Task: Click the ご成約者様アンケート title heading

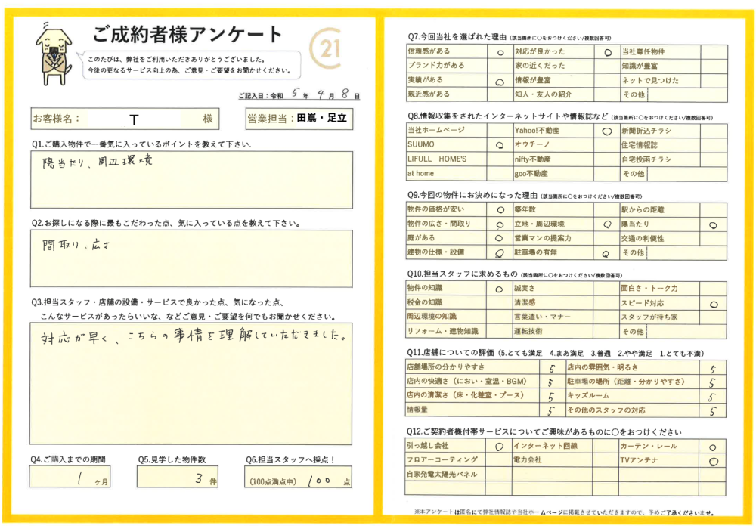Action: [187, 35]
